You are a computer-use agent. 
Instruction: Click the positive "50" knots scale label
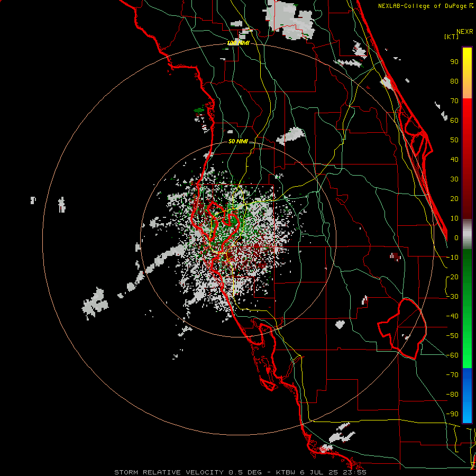(x=454, y=140)
